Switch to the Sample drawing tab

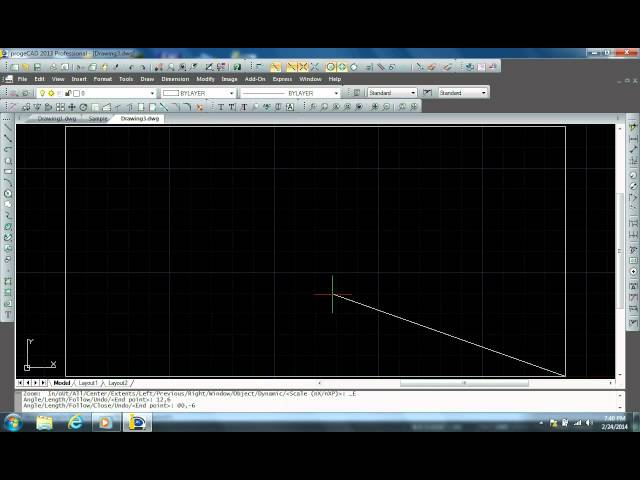coord(98,119)
